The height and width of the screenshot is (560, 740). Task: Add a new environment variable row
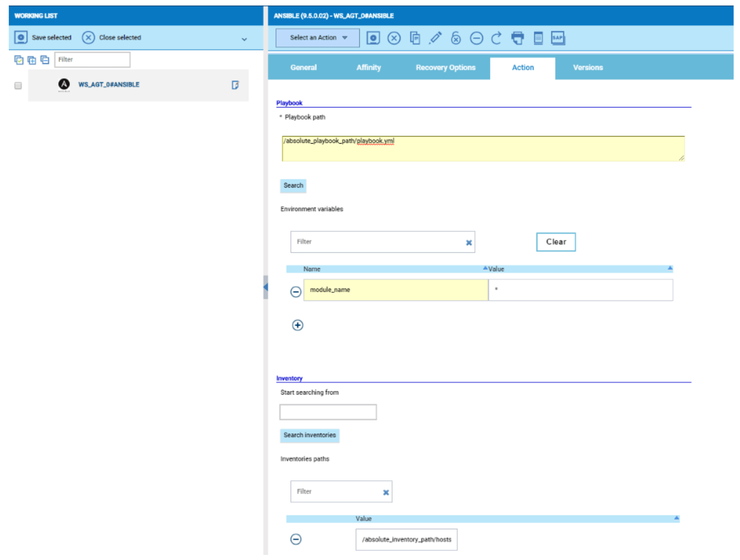pyautogui.click(x=297, y=325)
